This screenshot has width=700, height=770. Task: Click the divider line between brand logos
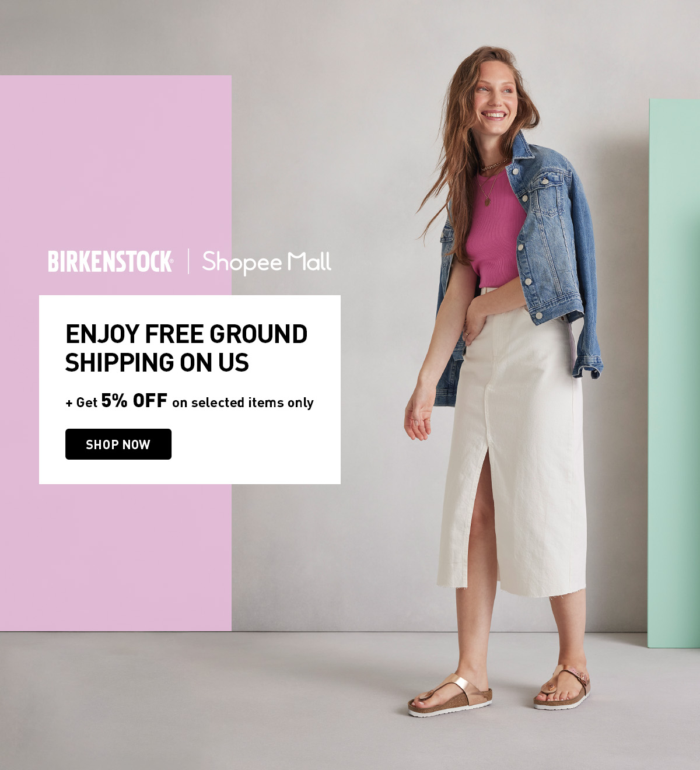coord(188,261)
